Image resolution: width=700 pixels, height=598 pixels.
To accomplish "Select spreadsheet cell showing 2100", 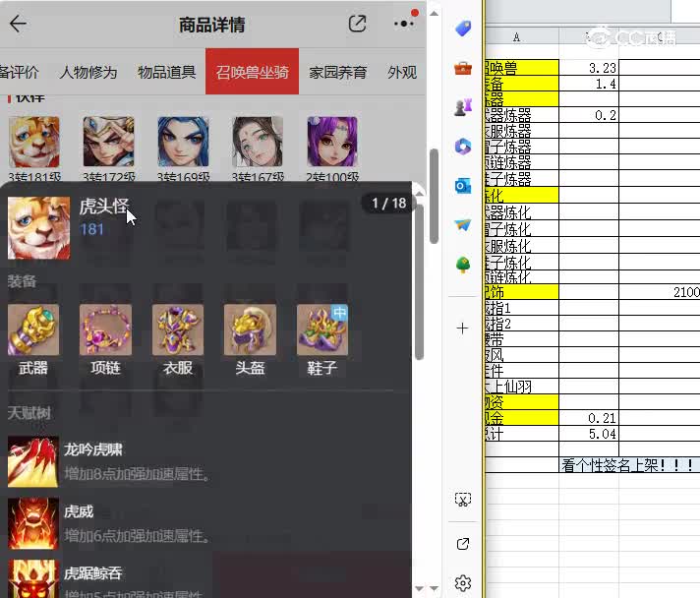I will [x=660, y=292].
